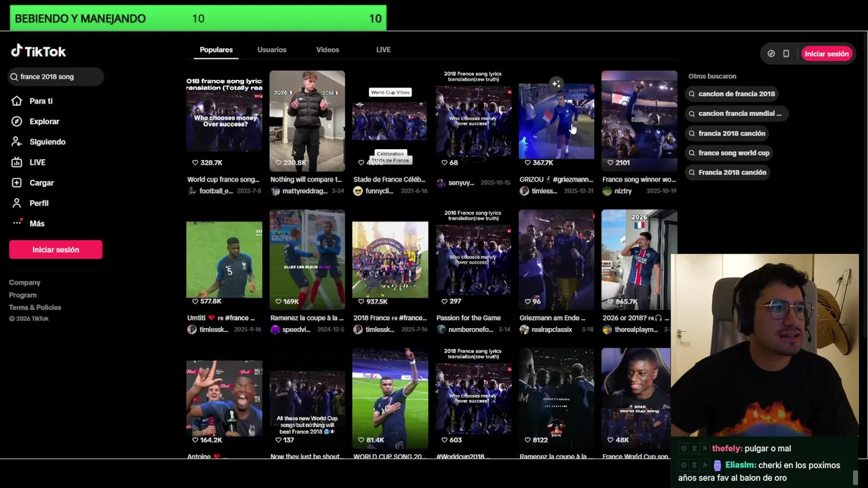The height and width of the screenshot is (488, 868).
Task: Click the username 'realrapclassix'
Action: point(551,329)
